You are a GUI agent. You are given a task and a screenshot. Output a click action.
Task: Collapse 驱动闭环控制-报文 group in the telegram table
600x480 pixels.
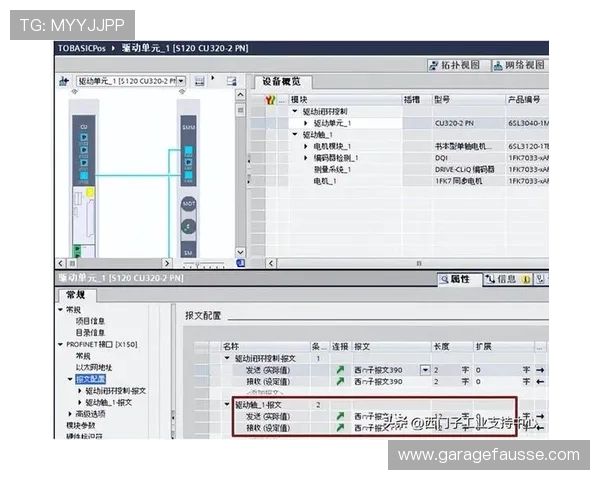tap(227, 358)
